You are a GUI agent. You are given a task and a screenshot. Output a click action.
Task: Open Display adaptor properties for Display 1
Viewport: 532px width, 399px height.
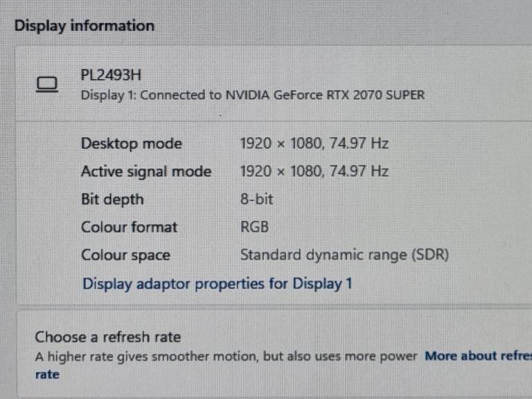[x=218, y=283]
